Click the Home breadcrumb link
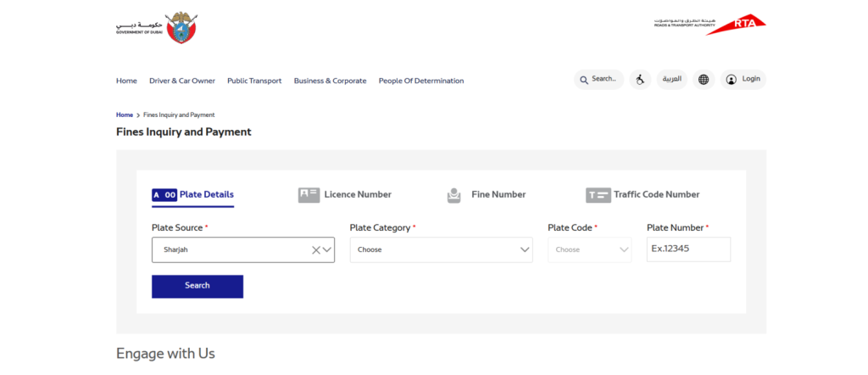 (125, 115)
